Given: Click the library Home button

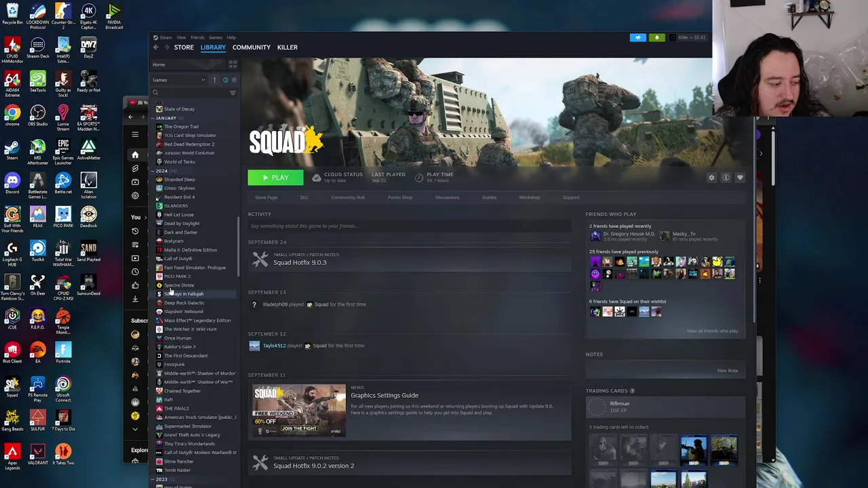Looking at the screenshot, I should coord(189,64).
